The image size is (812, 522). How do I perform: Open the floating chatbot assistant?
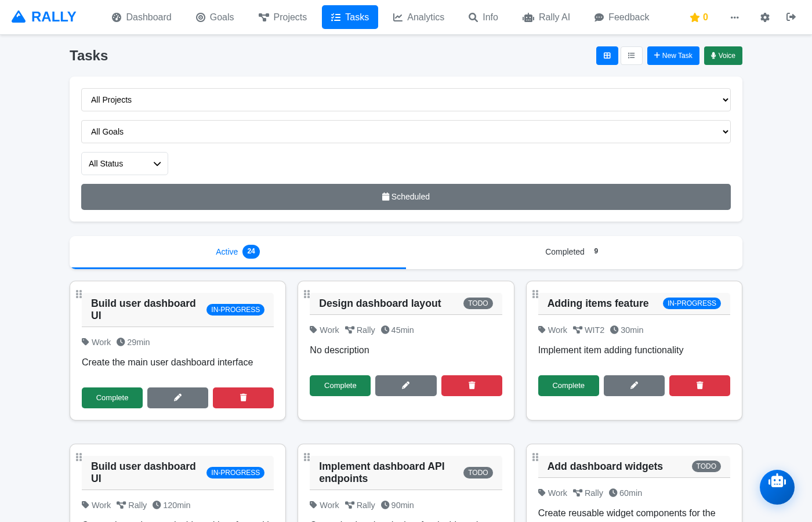click(x=777, y=487)
